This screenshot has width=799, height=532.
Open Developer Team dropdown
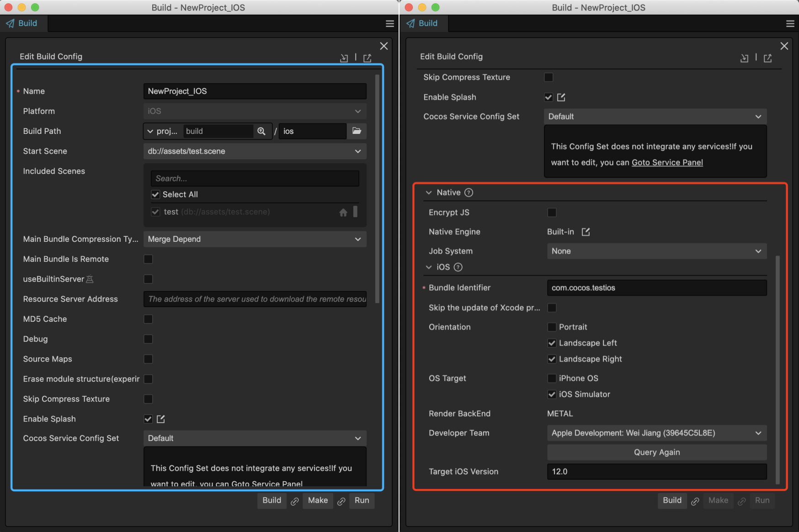[x=657, y=433]
